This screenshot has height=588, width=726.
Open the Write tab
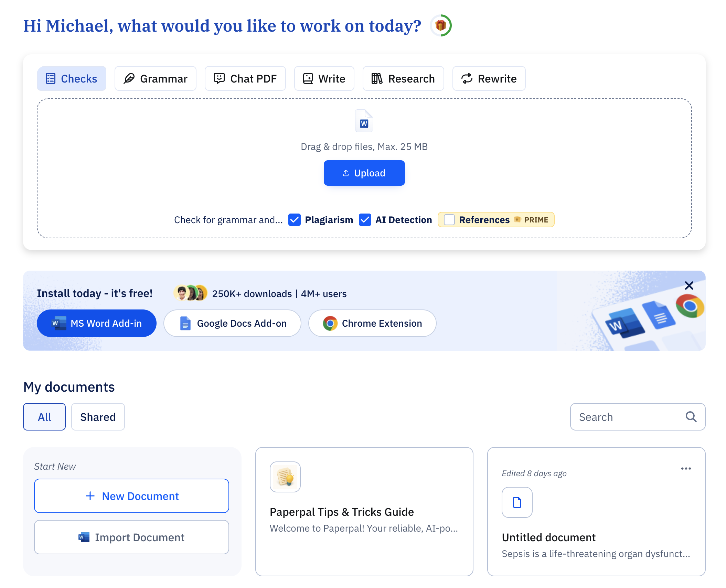pyautogui.click(x=324, y=78)
